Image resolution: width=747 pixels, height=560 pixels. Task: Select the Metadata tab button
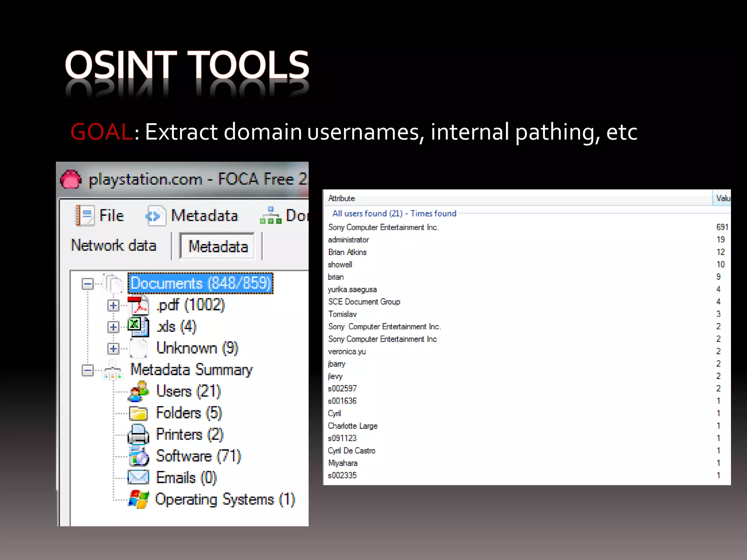pos(217,246)
